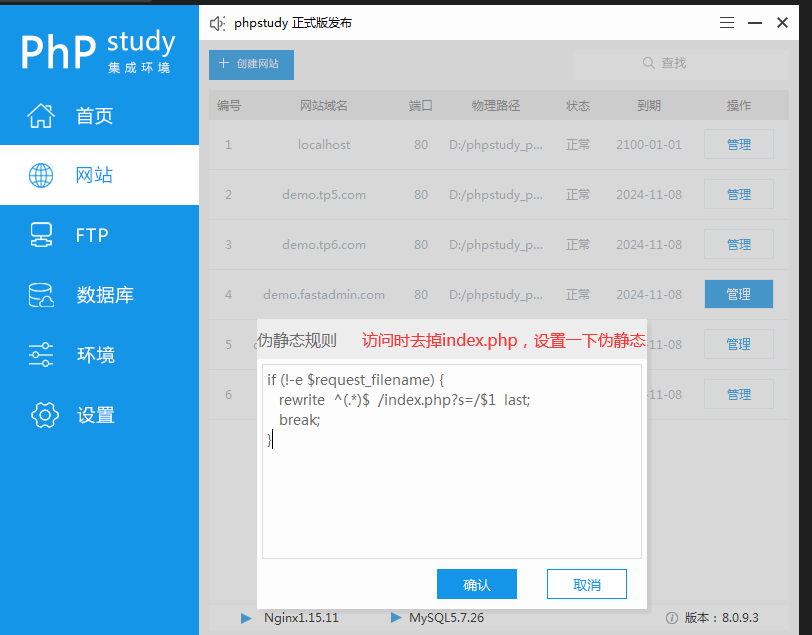Click the environment sliders icon
Image resolution: width=812 pixels, height=635 pixels.
[41, 355]
